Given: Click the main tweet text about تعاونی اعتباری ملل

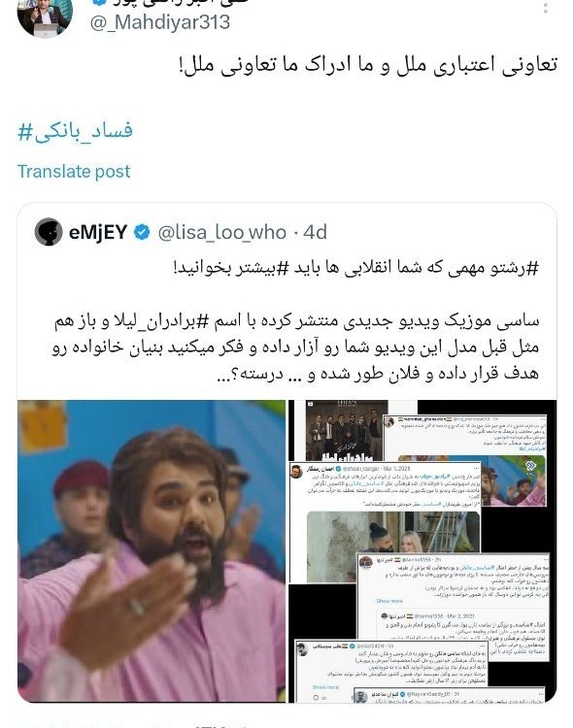Looking at the screenshot, I should [368, 65].
